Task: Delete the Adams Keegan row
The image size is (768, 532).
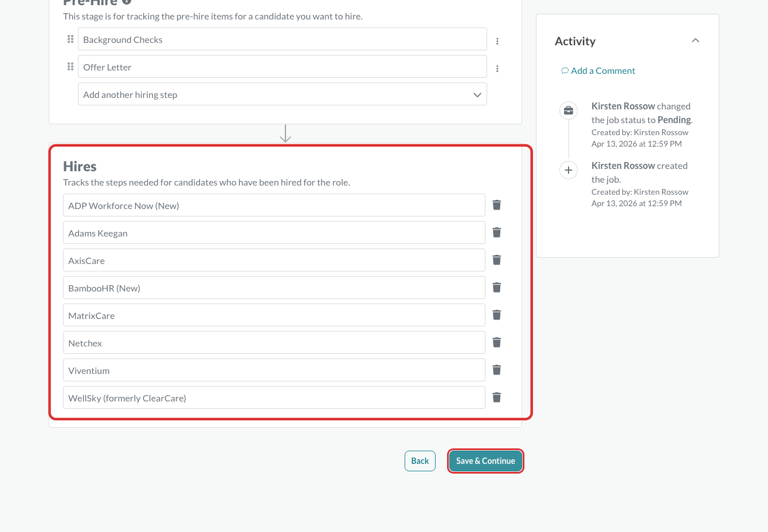Action: (497, 232)
